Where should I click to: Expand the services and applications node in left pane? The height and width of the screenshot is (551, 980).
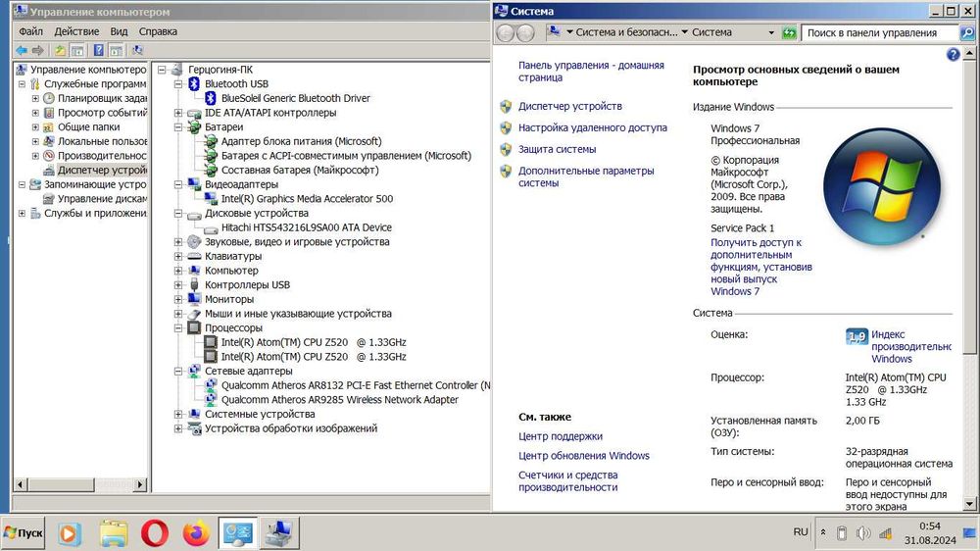22,214
